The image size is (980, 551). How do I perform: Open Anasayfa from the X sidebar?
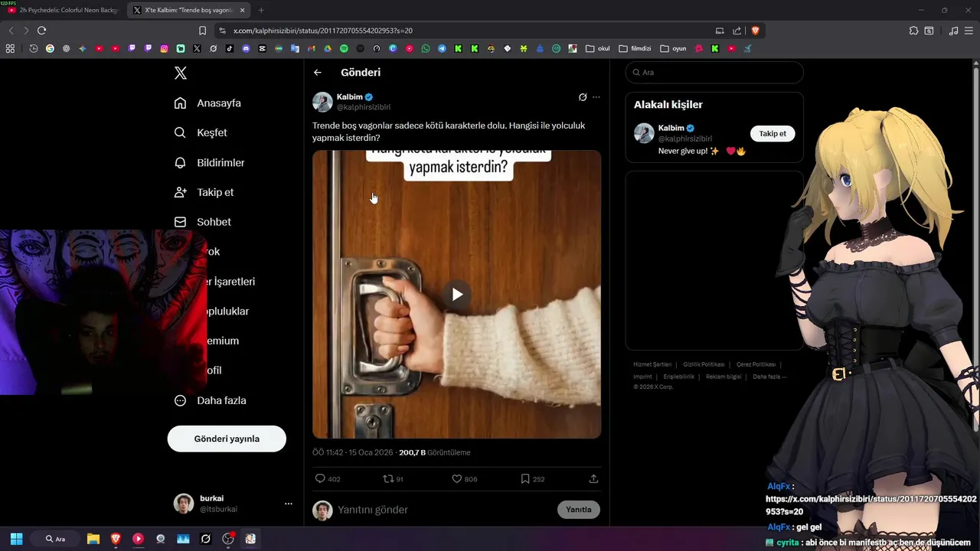207,103
